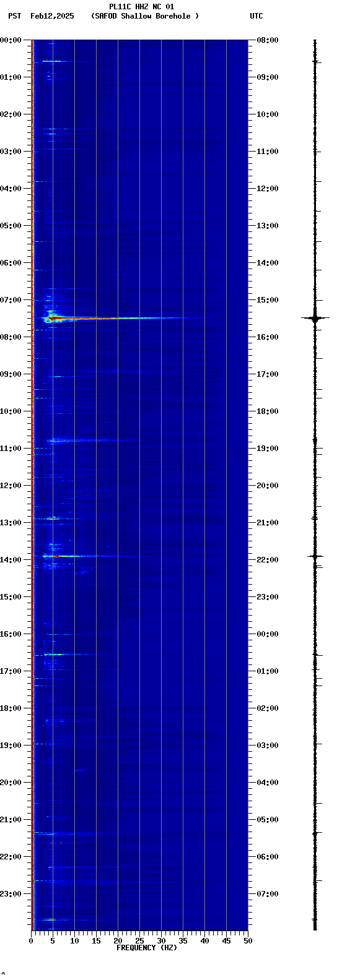The image size is (342, 980).
Task: Click the 'FREQUENCY (HZ)' axis label
Action: click(147, 948)
